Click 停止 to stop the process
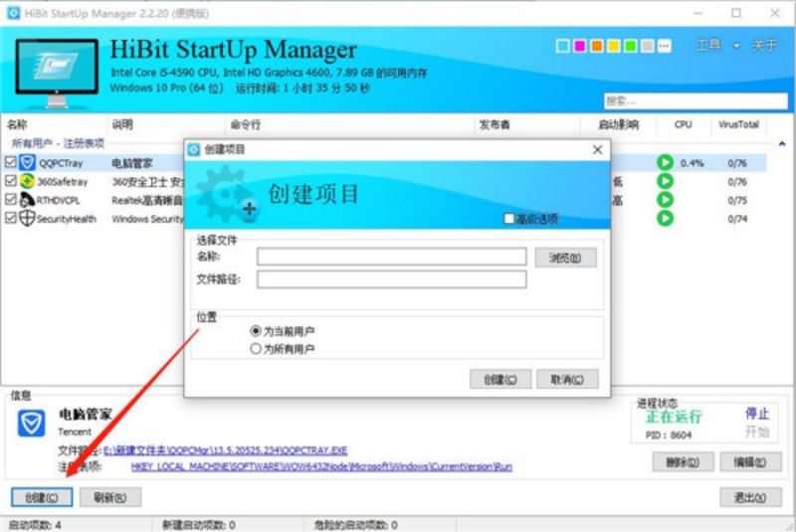The width and height of the screenshot is (796, 532). tap(757, 414)
